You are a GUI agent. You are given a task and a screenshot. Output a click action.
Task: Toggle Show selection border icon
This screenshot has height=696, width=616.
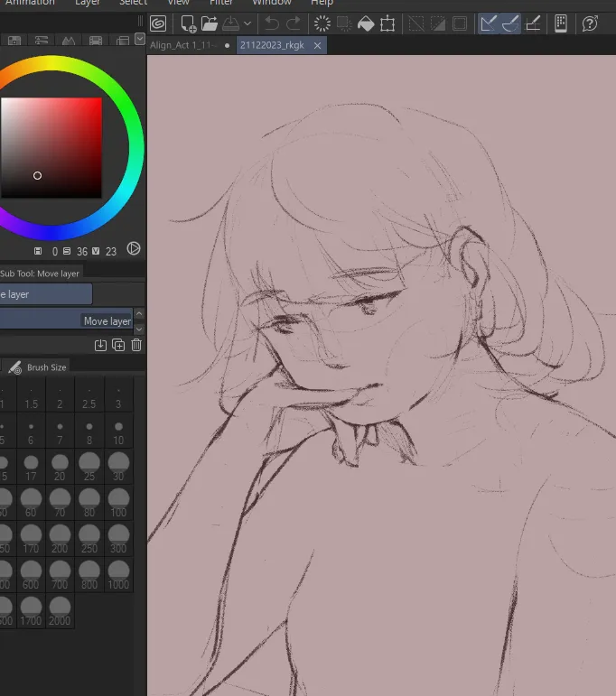click(x=460, y=23)
